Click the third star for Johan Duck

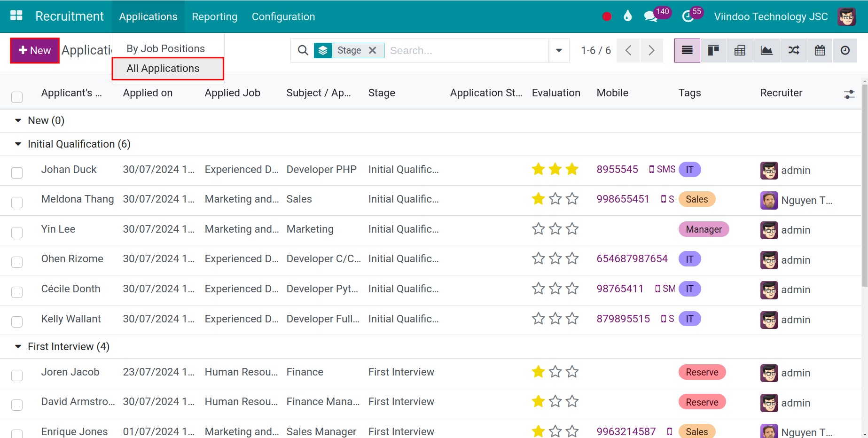tap(572, 169)
